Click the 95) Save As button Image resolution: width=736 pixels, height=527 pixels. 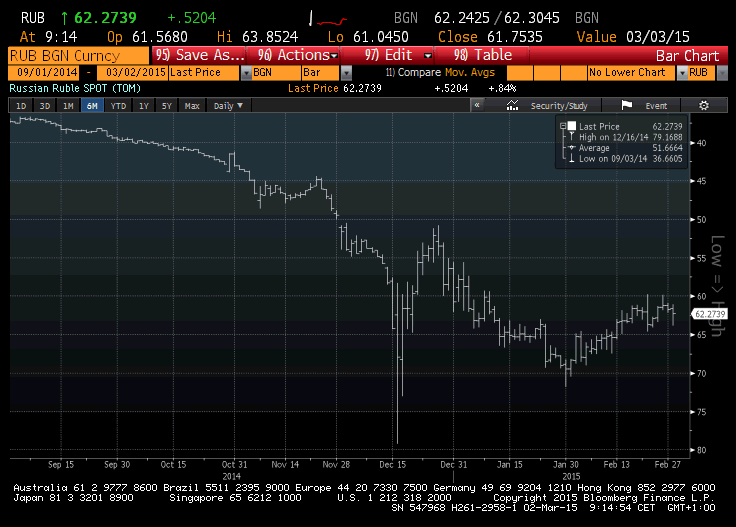(199, 55)
